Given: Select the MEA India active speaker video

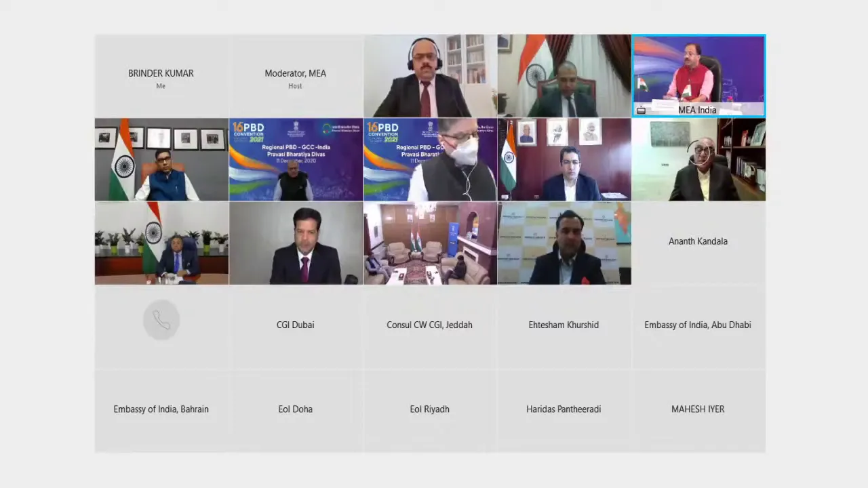Looking at the screenshot, I should pyautogui.click(x=698, y=76).
